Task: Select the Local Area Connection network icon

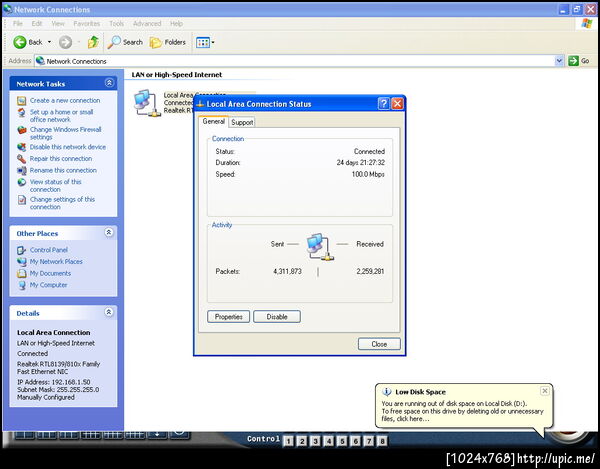Action: coord(147,103)
